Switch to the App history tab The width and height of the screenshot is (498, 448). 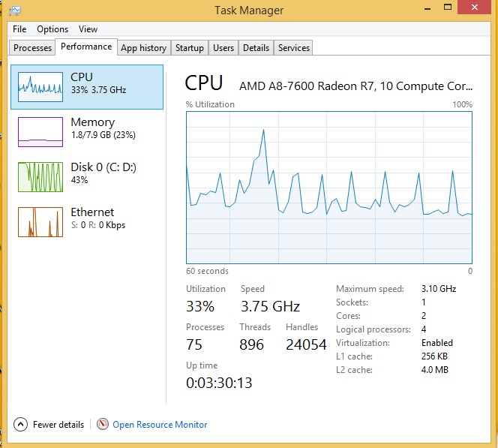pyautogui.click(x=143, y=48)
